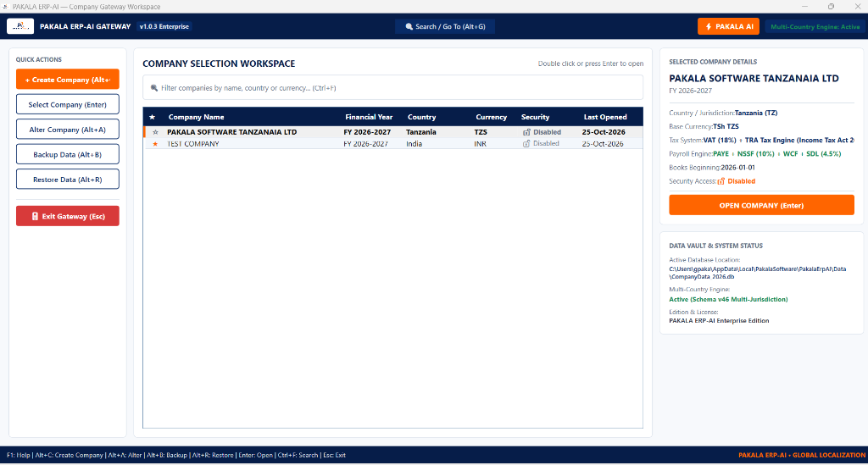The width and height of the screenshot is (868, 465).
Task: Click Alter Company (Alt+A) button
Action: [x=68, y=130]
